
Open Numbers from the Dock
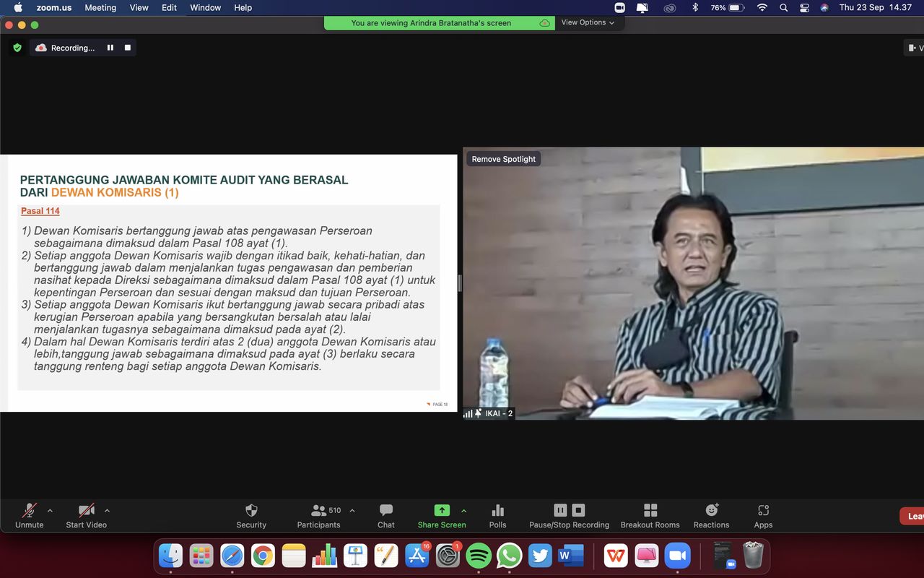click(x=325, y=556)
